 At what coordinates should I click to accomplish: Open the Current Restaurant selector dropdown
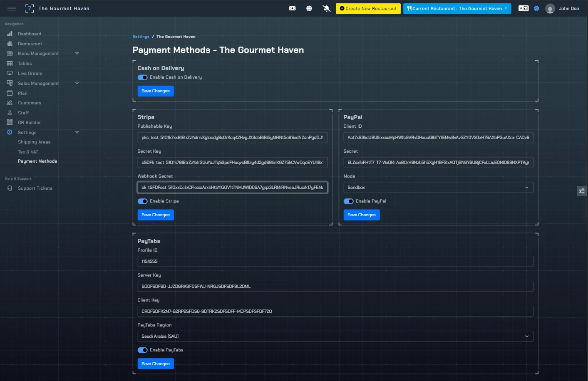point(457,8)
